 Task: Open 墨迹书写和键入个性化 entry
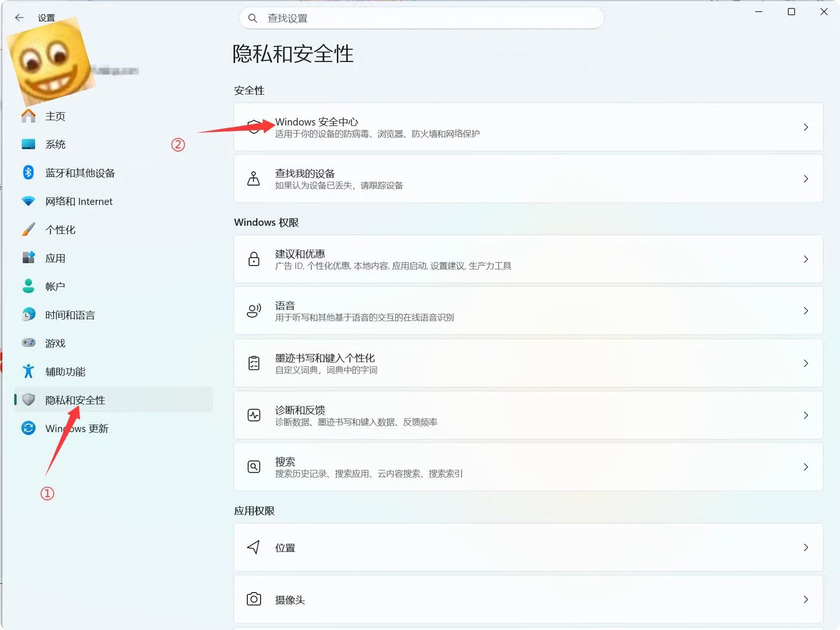528,363
